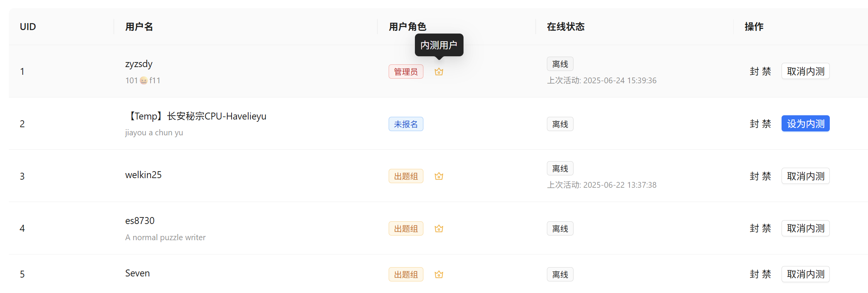This screenshot has width=868, height=293.
Task: Click 取消内测 in the es8730 row
Action: (x=805, y=229)
